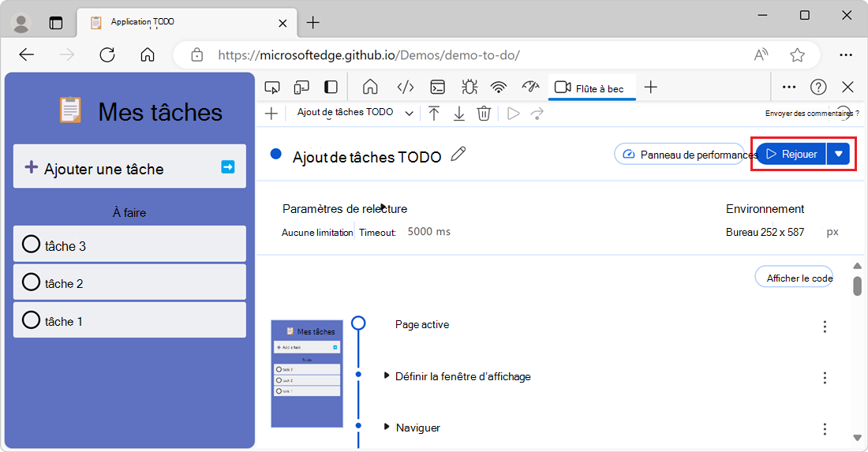The image size is (868, 452).
Task: Close the Application TODO tab
Action: click(282, 23)
